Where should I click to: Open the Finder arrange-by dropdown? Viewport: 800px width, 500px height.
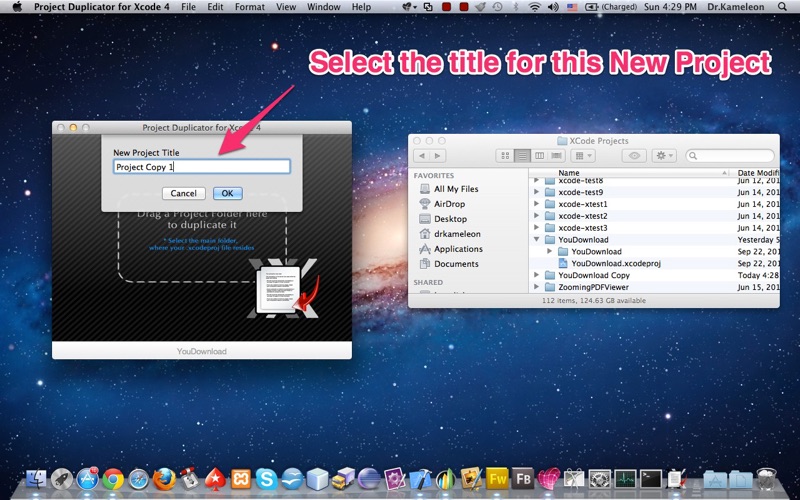(583, 156)
